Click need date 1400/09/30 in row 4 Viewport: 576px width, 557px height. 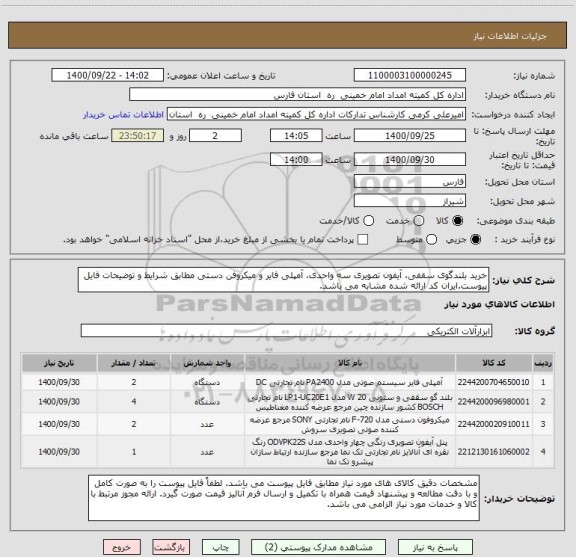coord(59,452)
